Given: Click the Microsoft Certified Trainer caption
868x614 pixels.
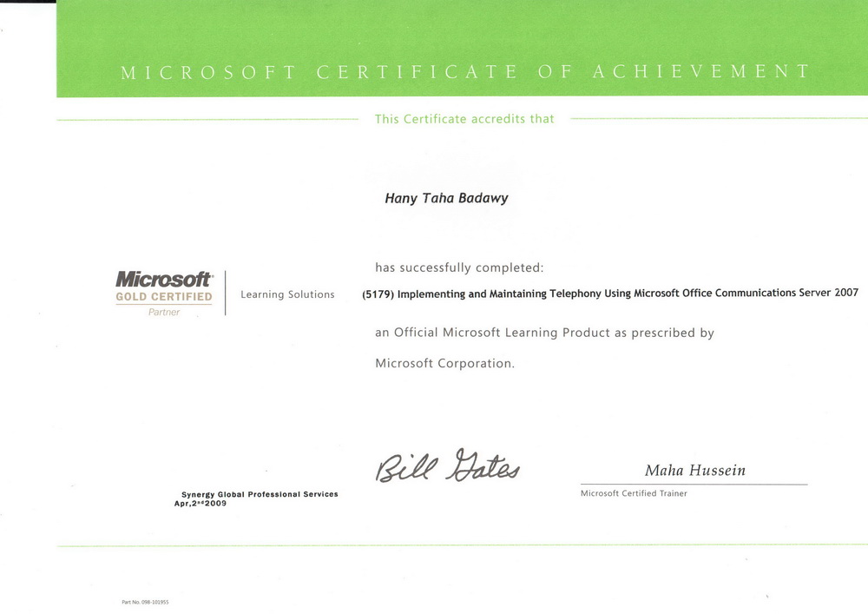Looking at the screenshot, I should pyautogui.click(x=634, y=493).
